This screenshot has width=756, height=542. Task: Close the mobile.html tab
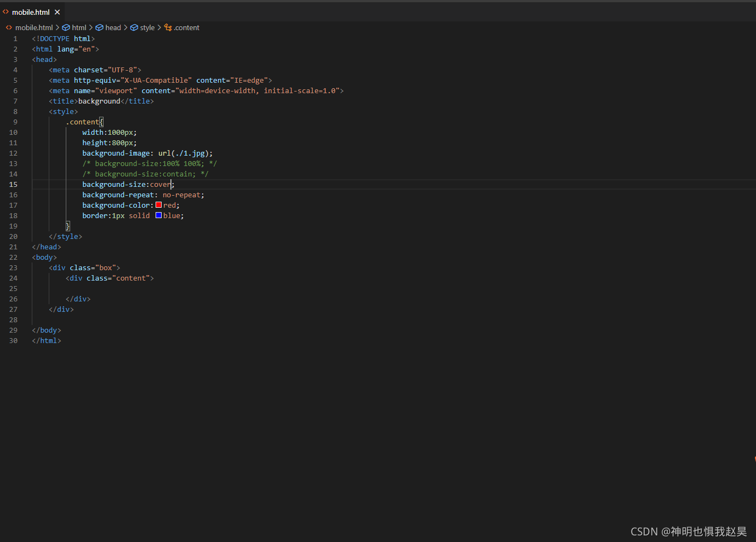(57, 12)
